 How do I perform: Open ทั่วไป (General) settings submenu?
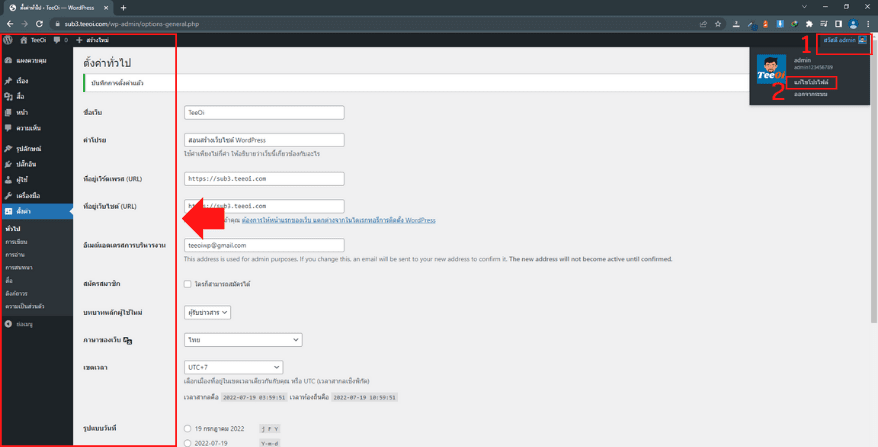coord(11,229)
